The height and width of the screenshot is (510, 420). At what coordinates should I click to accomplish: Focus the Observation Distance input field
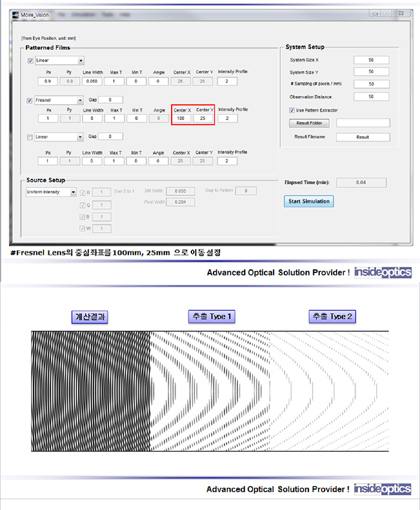click(x=371, y=97)
